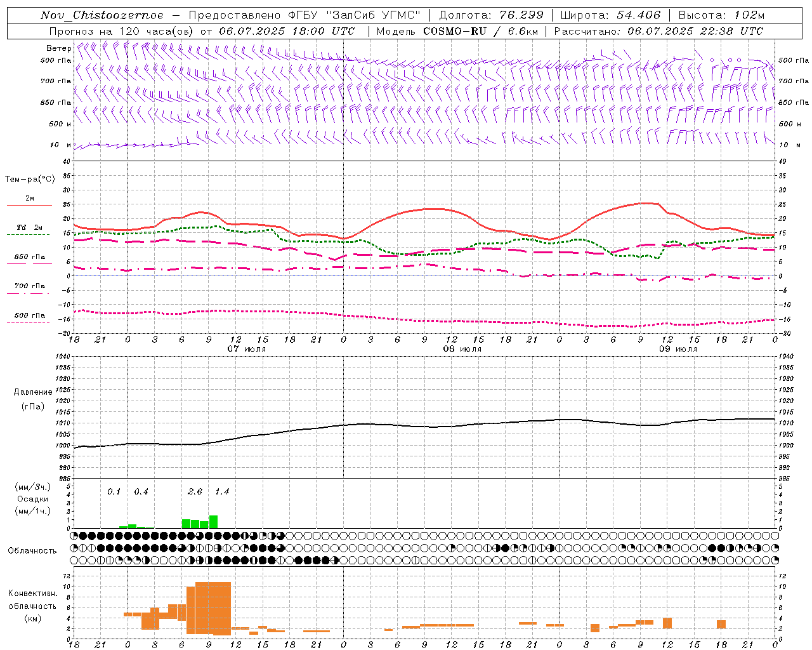Viewport: 812px width, 650px height.
Task: Click the text Прогноз на 120 часа(ов)
Action: click(122, 31)
